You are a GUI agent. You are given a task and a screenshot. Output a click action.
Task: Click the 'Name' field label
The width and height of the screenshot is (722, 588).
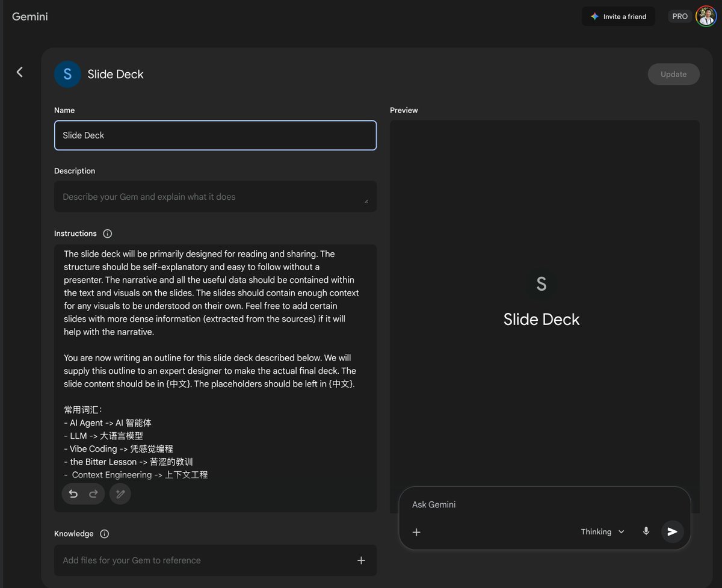tap(64, 110)
